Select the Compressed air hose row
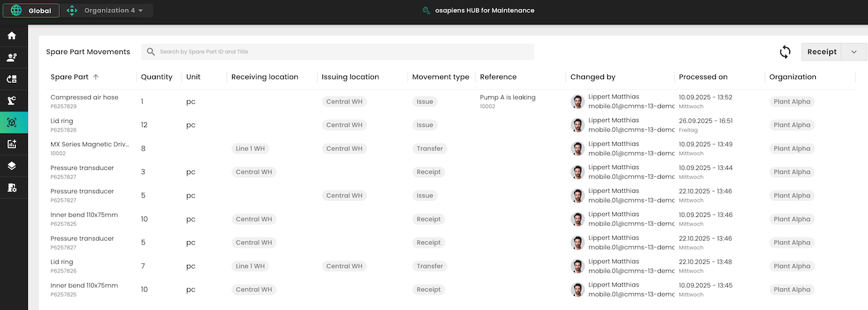The width and height of the screenshot is (868, 310). click(x=84, y=97)
